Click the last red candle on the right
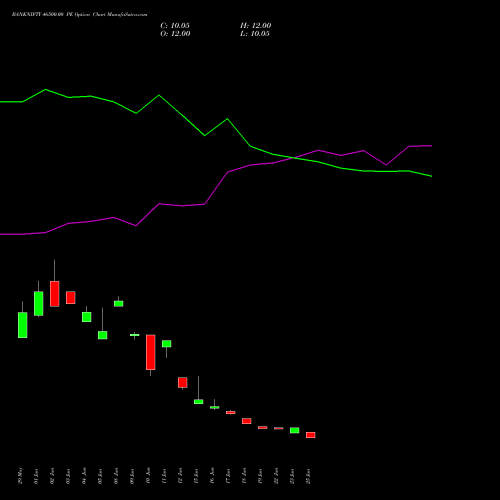 311,435
